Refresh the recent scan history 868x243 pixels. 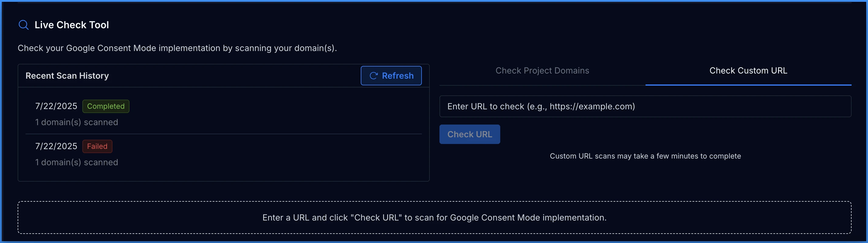(391, 76)
